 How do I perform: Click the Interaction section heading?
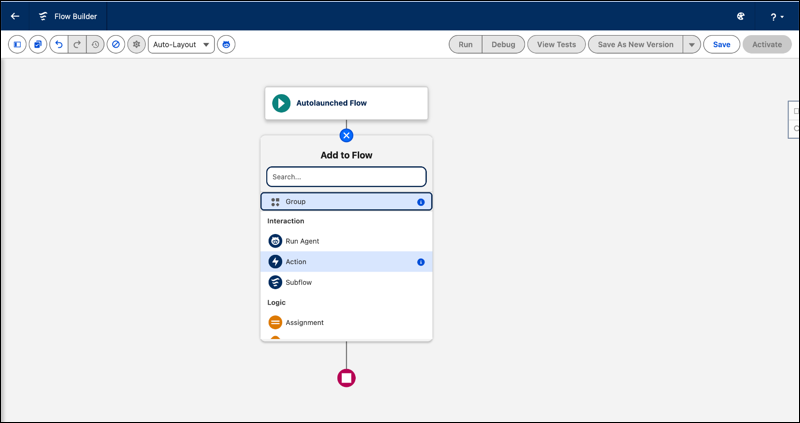pyautogui.click(x=286, y=221)
